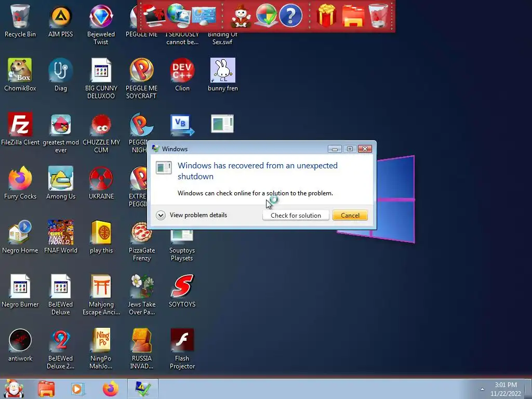Screen dimensions: 532x399
Task: Launch SOYTOYS from desktop
Action: click(x=182, y=291)
